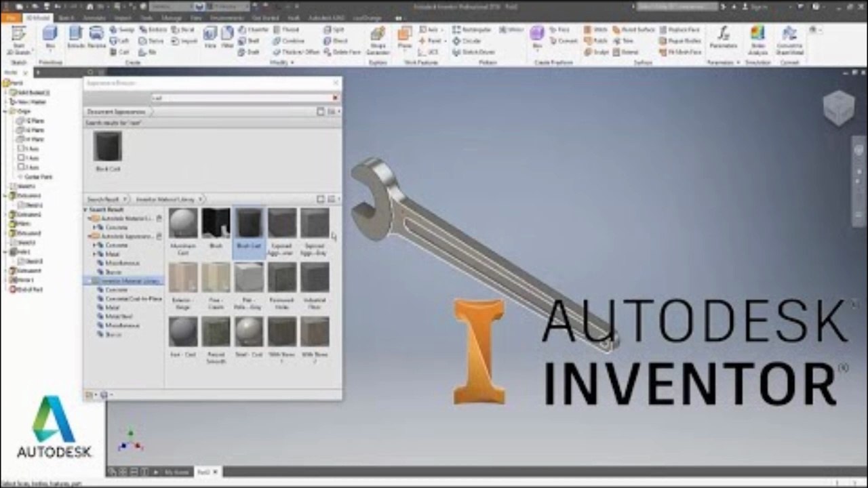The width and height of the screenshot is (868, 488).
Task: Choose the Circular pattern tool
Action: tap(467, 41)
